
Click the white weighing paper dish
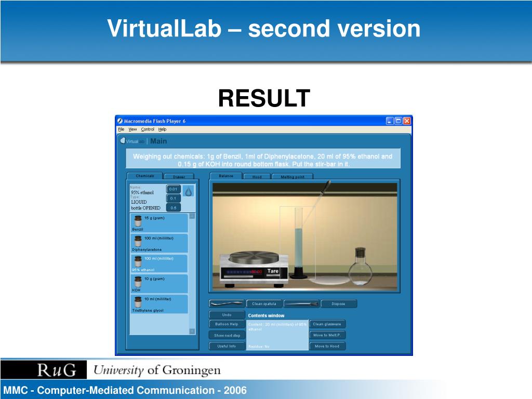coord(329,281)
